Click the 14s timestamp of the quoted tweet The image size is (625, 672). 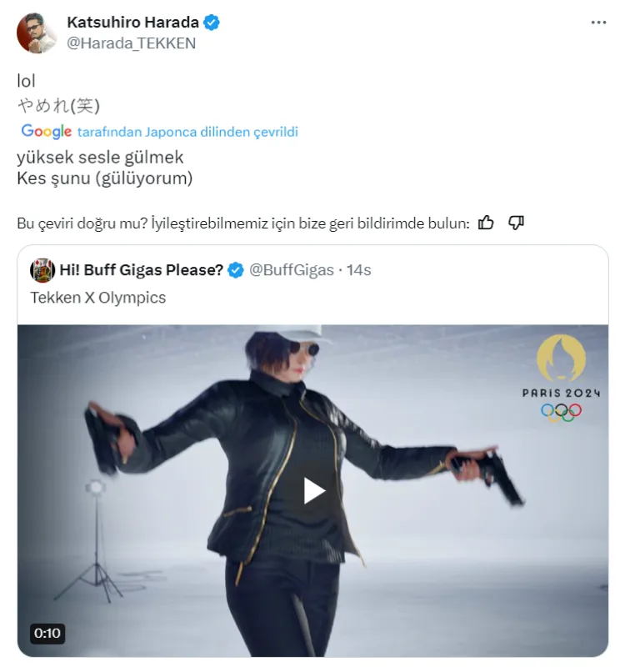[x=359, y=269]
